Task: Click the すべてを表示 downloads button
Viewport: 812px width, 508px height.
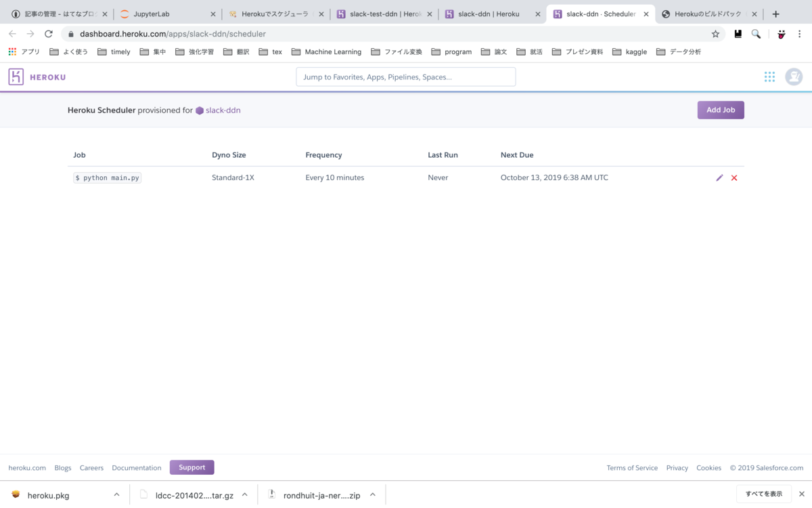Action: point(763,494)
